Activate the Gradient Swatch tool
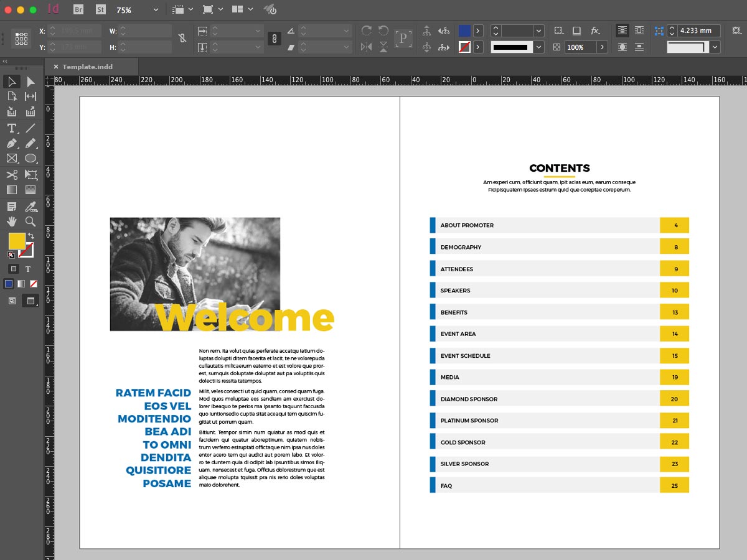The width and height of the screenshot is (747, 560). [x=12, y=190]
